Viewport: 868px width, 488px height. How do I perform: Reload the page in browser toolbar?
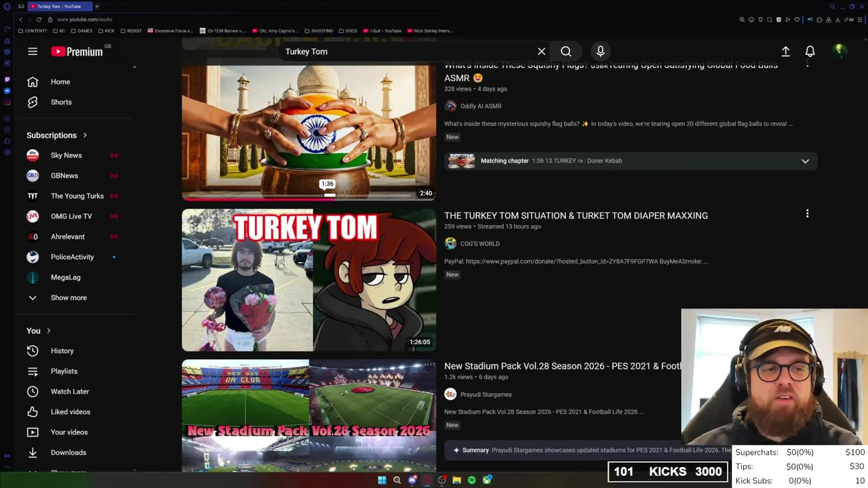39,20
